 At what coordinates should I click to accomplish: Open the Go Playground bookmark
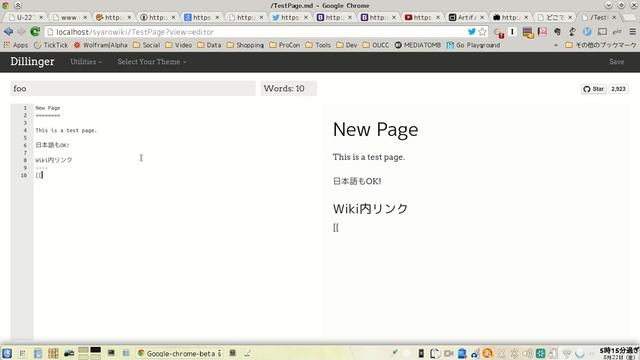pos(473,45)
